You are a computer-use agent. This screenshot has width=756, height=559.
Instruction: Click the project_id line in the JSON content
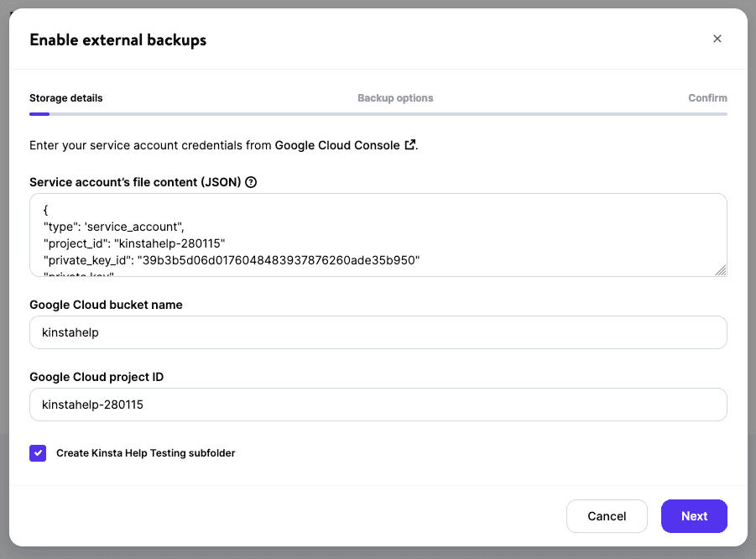point(130,243)
